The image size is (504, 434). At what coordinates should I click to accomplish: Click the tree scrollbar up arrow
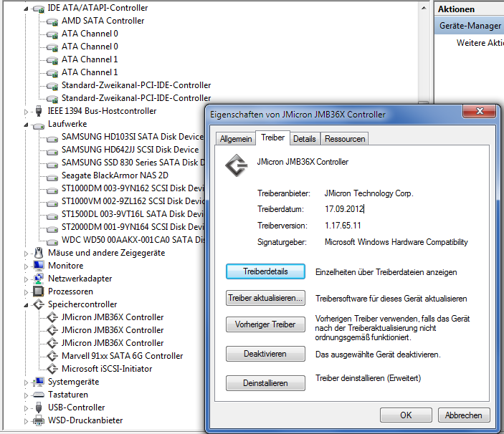point(424,8)
